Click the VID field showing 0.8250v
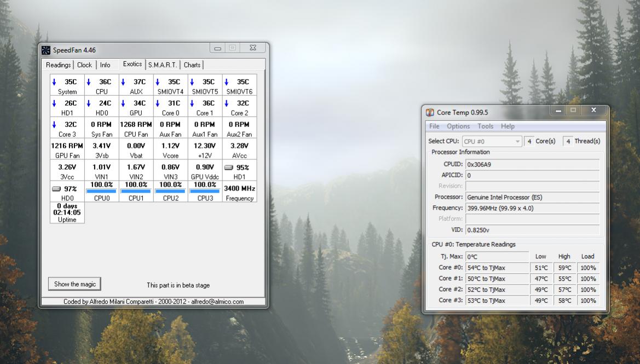The image size is (640, 364). [x=532, y=230]
